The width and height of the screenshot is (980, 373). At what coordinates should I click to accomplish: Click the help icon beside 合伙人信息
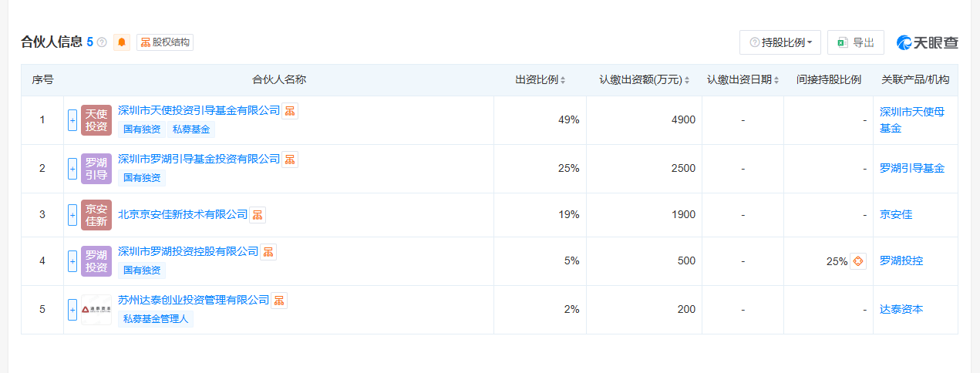[102, 42]
